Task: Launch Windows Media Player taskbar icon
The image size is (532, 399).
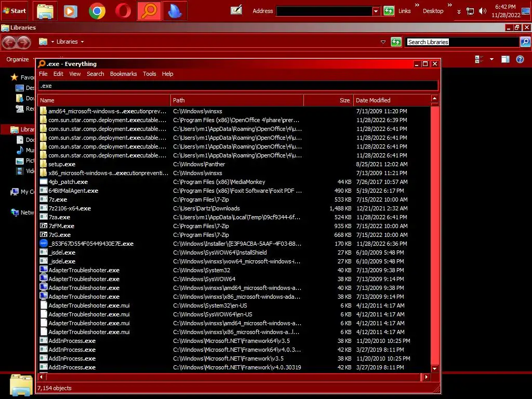Action: (71, 11)
